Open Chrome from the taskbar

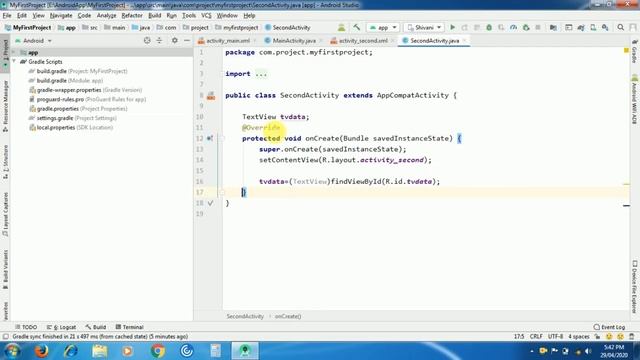[x=157, y=351]
